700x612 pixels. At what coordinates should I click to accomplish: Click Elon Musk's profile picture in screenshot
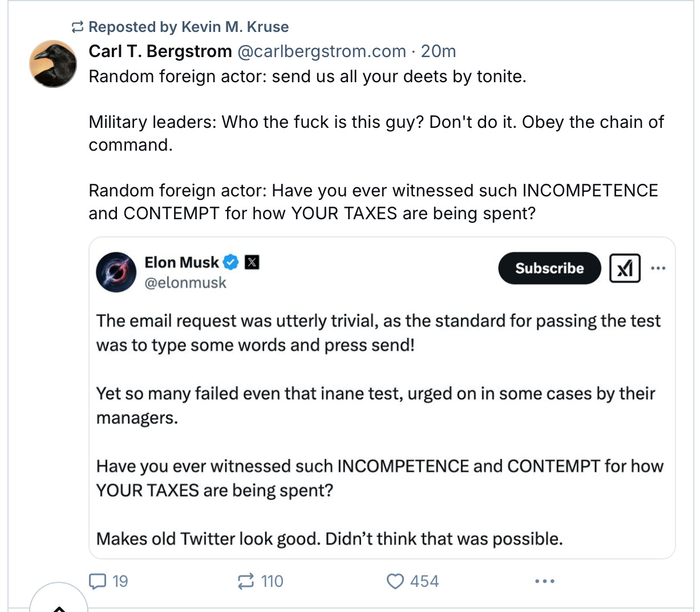tap(116, 272)
